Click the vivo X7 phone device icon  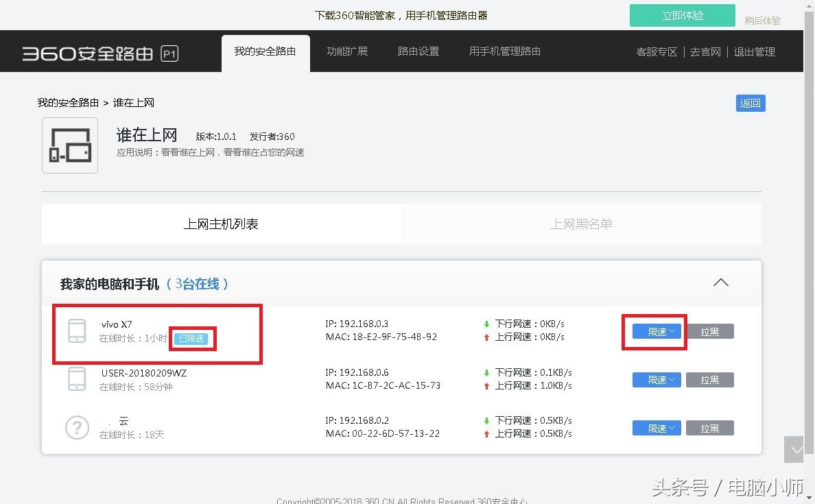[x=77, y=331]
